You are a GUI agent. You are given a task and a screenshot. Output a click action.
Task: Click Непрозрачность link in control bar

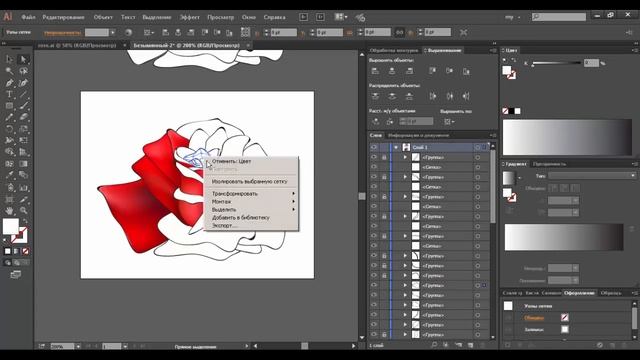pos(62,33)
